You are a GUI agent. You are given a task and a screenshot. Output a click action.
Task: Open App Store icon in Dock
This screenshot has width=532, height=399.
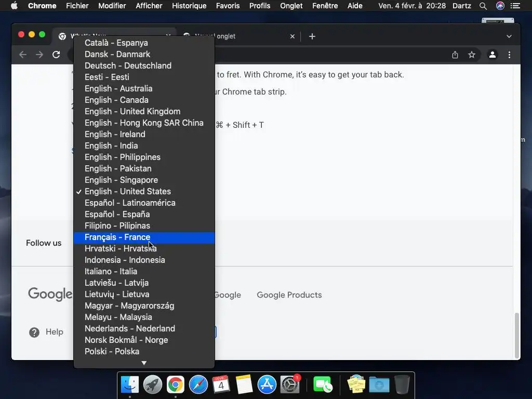pos(267,385)
